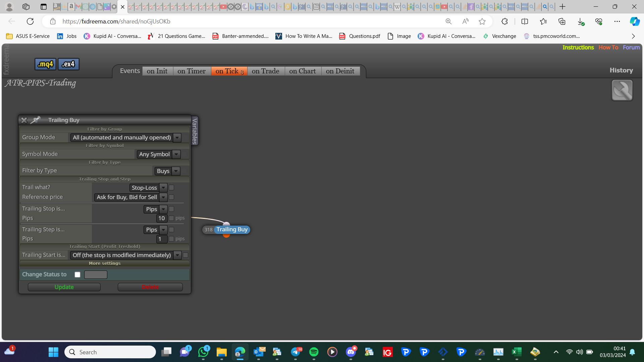
Task: Toggle the Trailing Step is checkbox
Action: (171, 230)
